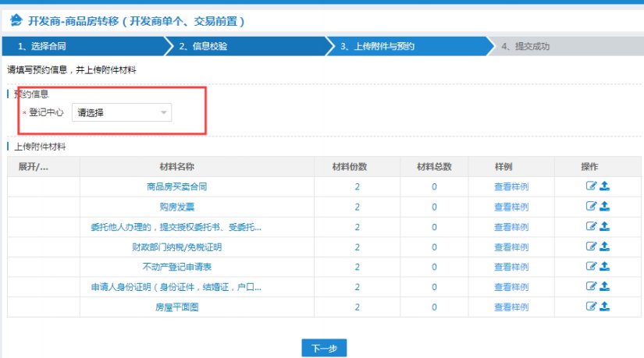Open 财政部门纳税/免税证明 material link
The width and height of the screenshot is (644, 358).
click(x=177, y=247)
